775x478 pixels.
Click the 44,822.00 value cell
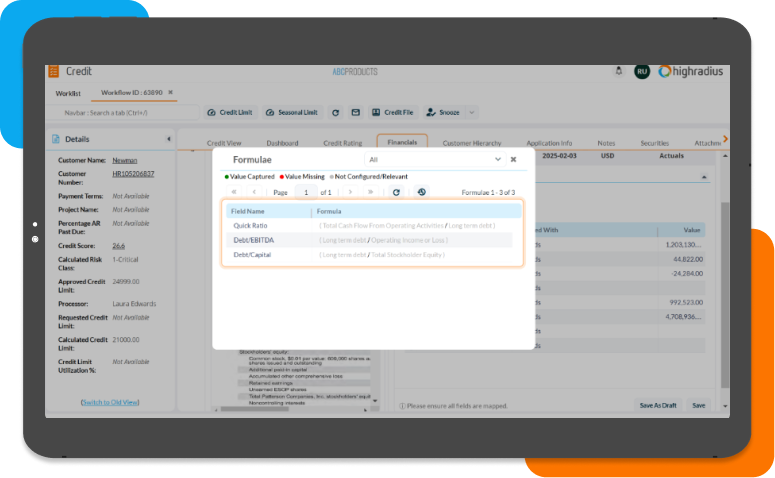pos(681,259)
